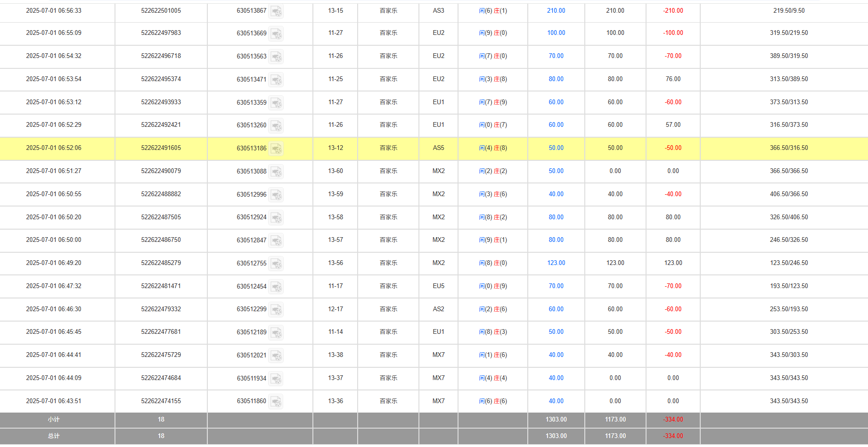Click video replay icon beside 630513669

[x=276, y=34]
